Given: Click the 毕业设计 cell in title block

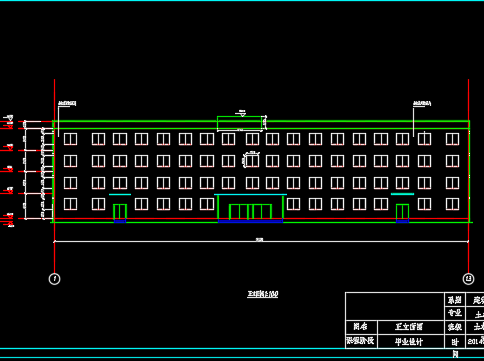Looking at the screenshot, I should coord(411,342).
